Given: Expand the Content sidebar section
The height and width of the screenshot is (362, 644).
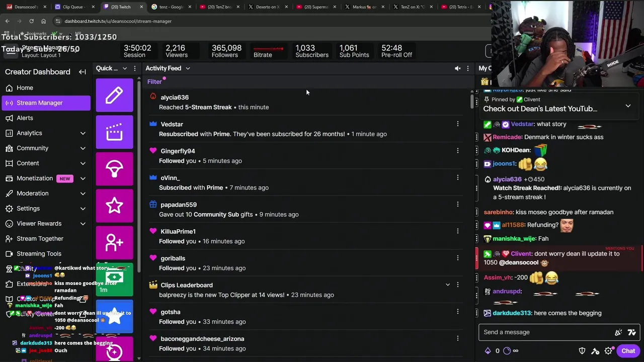Looking at the screenshot, I should (x=83, y=163).
